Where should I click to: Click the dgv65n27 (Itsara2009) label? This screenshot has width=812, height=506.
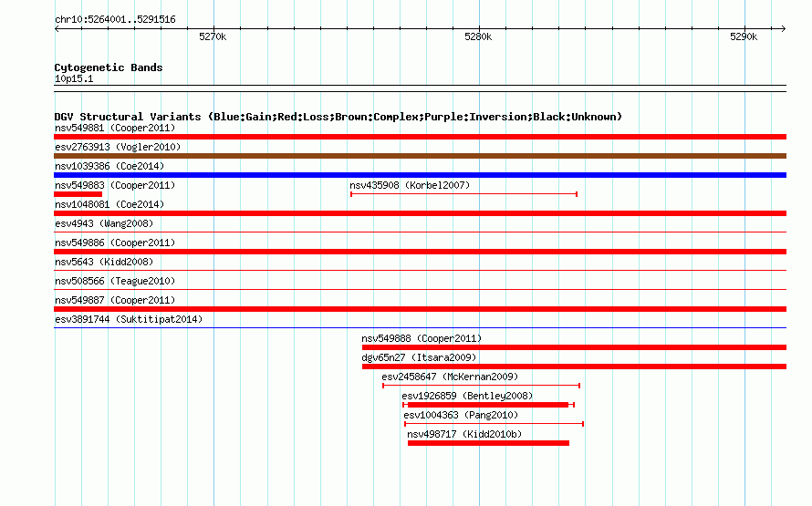[419, 357]
